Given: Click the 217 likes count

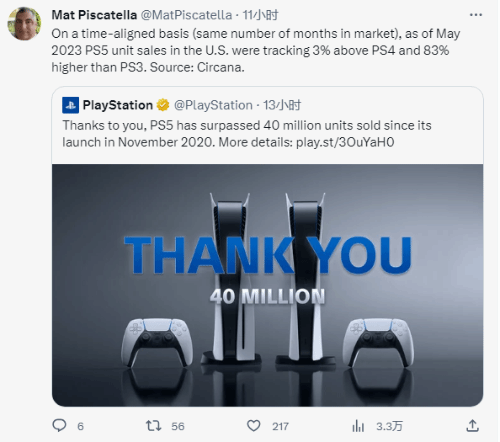Looking at the screenshot, I should click(280, 426).
